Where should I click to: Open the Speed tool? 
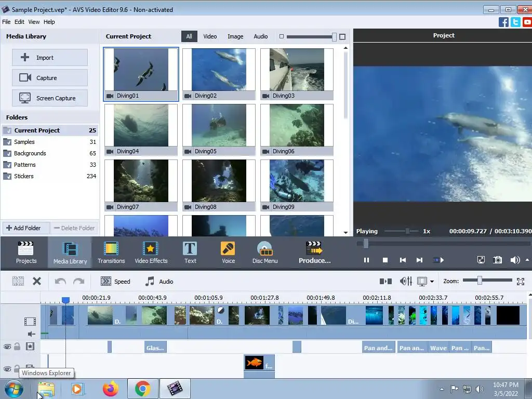tap(115, 281)
